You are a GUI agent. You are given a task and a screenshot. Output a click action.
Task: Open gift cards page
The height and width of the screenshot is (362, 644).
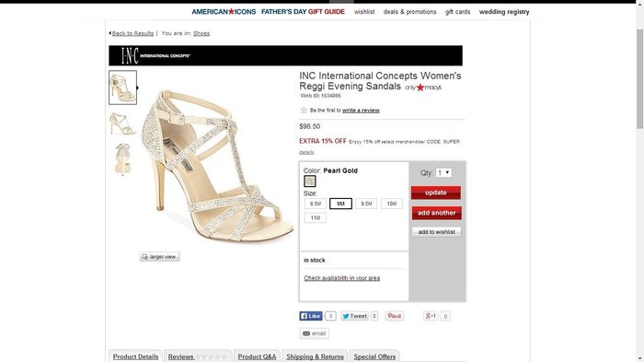457,12
